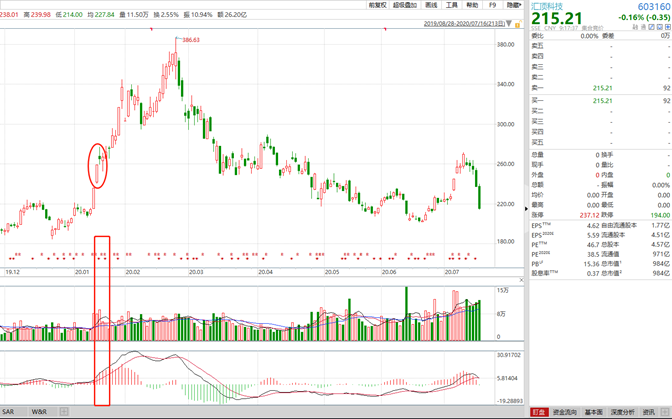Select the 画线 drawing tool
This screenshot has width=672, height=419.
[431, 5]
